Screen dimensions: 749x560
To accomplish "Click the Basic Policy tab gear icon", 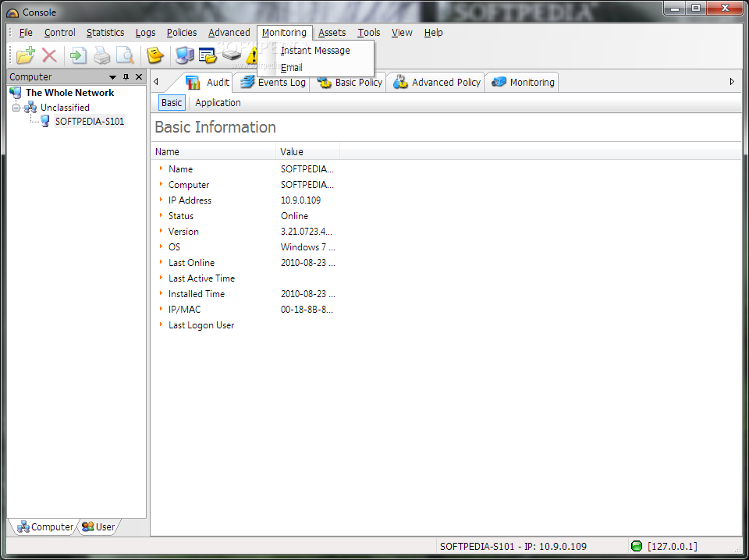I will click(325, 82).
